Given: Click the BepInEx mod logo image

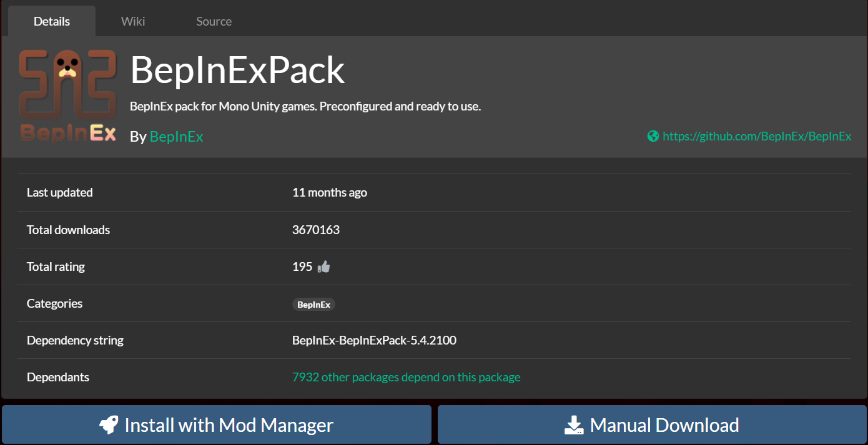Looking at the screenshot, I should coord(67,95).
